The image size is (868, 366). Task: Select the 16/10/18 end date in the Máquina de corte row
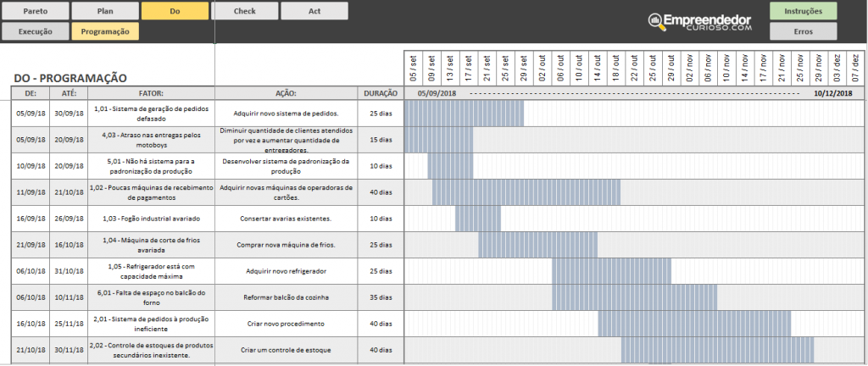tap(69, 245)
